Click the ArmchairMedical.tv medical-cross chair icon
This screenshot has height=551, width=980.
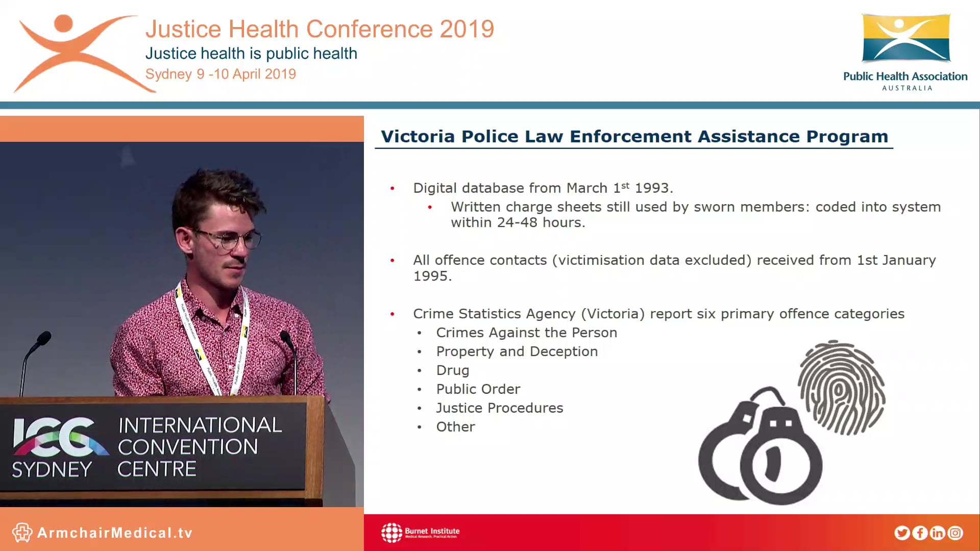(x=21, y=532)
